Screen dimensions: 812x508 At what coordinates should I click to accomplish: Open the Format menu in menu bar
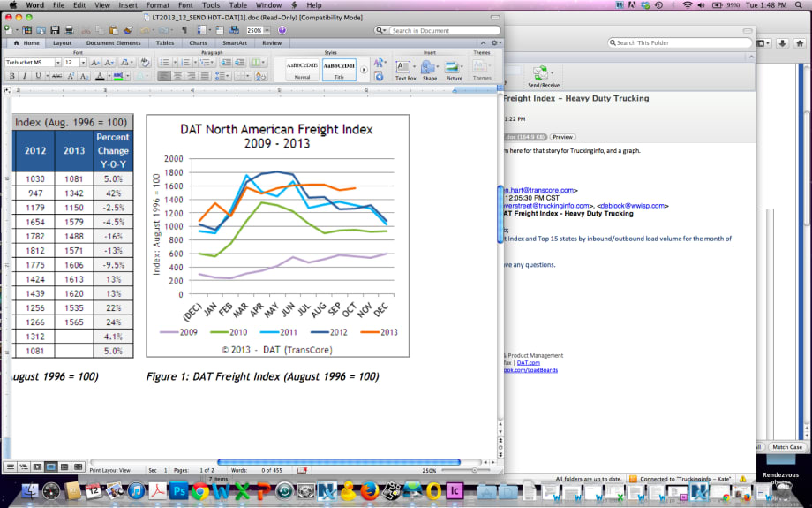(158, 5)
